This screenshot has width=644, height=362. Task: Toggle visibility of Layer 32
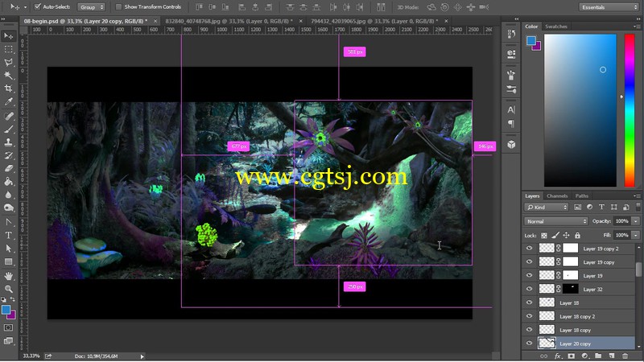tap(529, 289)
